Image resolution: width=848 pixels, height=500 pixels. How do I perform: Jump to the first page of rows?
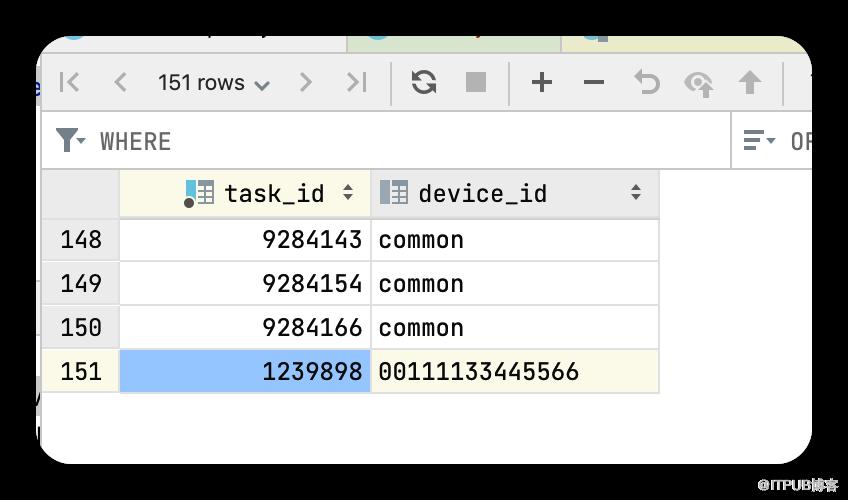coord(69,83)
